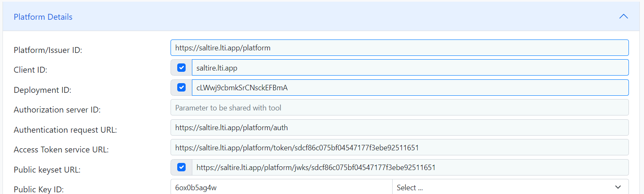Click the "Access Token service URL:" label
The image size is (644, 194).
[61, 150]
